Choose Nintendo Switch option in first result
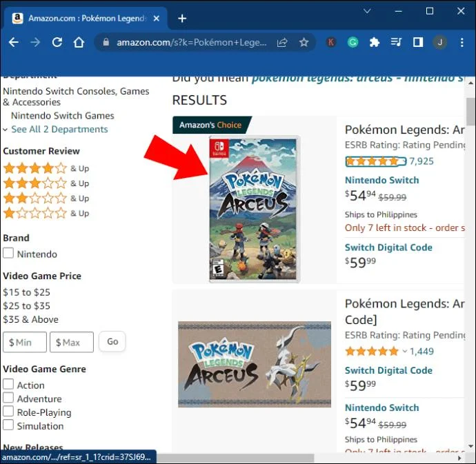The height and width of the screenshot is (464, 476). point(382,180)
